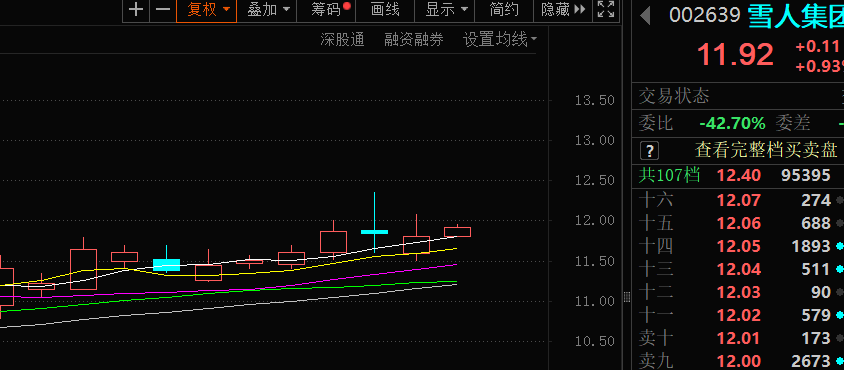The height and width of the screenshot is (370, 844).
Task: Click the 深股通 tag
Action: click(x=342, y=39)
